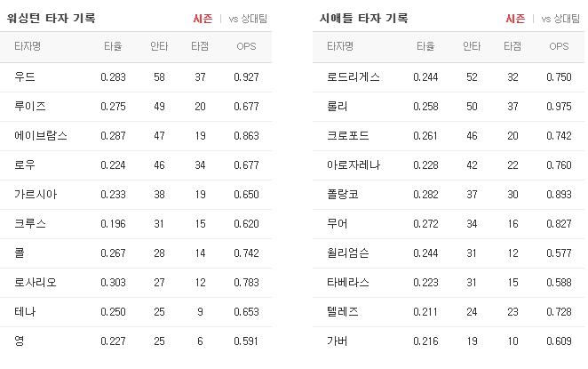Screen dimensions: 588x369
Task: Switch to vs 상대팀 in 시애틀 table
Action: click(x=560, y=19)
